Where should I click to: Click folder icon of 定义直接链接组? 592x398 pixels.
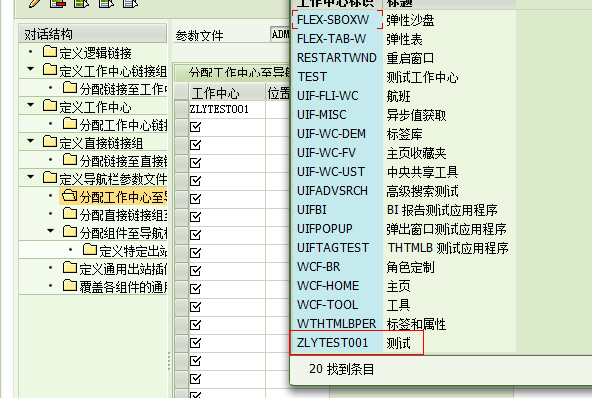(50, 142)
